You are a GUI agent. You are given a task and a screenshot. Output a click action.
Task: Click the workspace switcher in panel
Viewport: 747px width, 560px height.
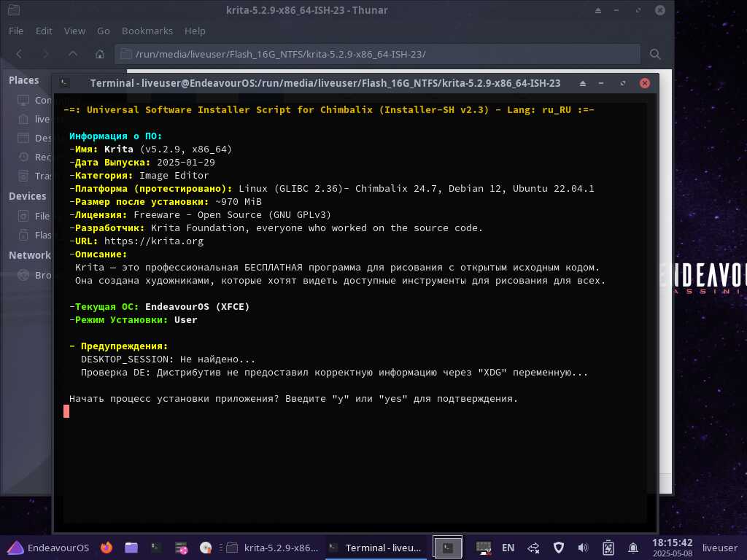[447, 548]
